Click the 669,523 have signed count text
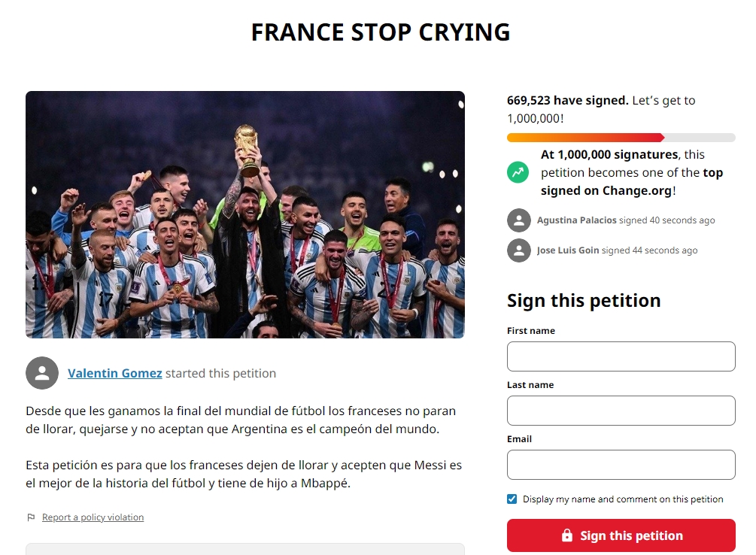The image size is (756, 555). pos(567,100)
